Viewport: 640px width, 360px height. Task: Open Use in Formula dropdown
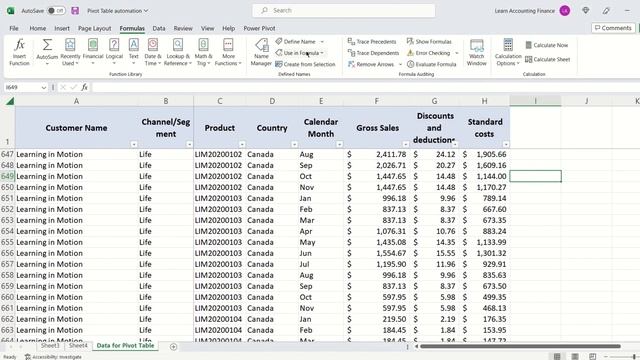(x=300, y=53)
